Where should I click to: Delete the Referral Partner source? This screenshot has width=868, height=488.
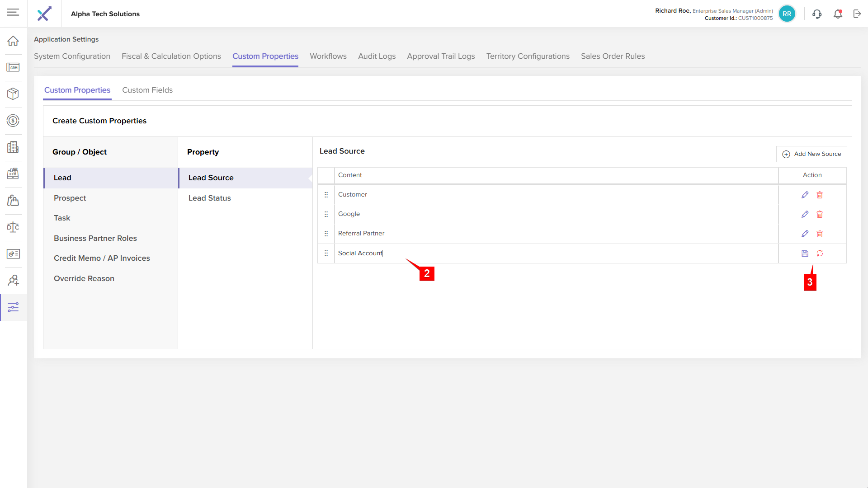[820, 234]
